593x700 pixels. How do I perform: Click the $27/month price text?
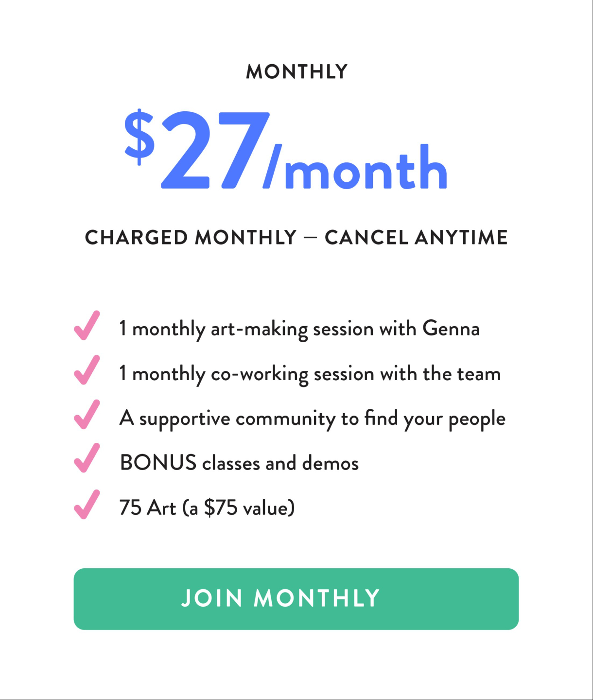[286, 150]
